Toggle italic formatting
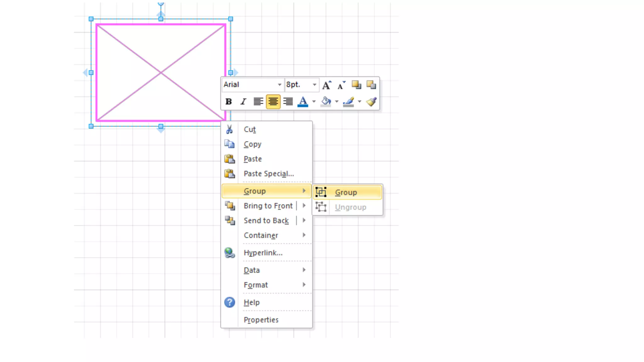This screenshot has height=362, width=644. point(243,101)
